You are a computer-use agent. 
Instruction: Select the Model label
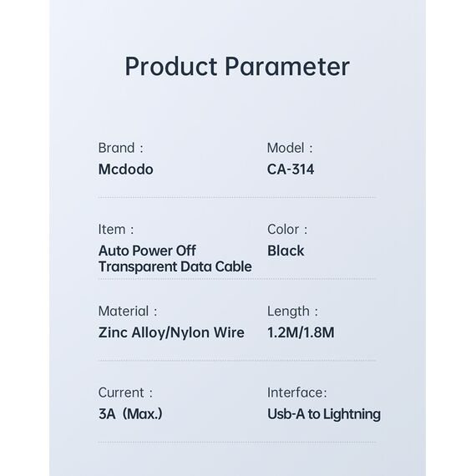click(290, 148)
